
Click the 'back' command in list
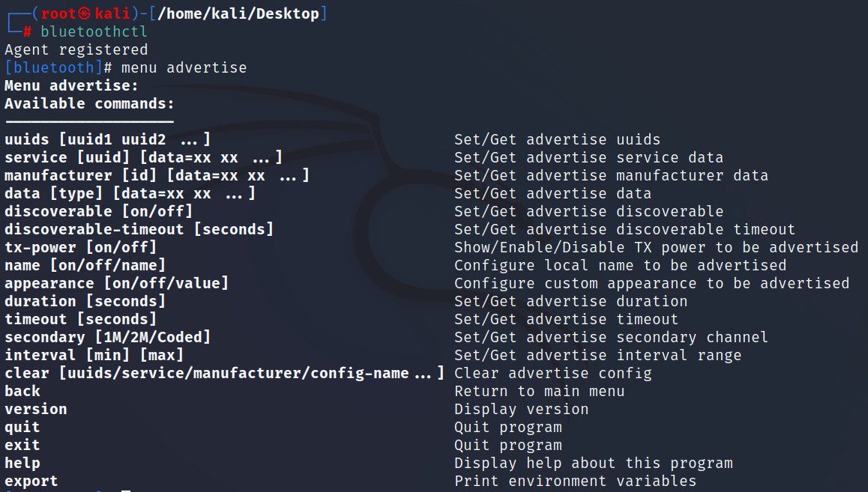[x=22, y=391]
